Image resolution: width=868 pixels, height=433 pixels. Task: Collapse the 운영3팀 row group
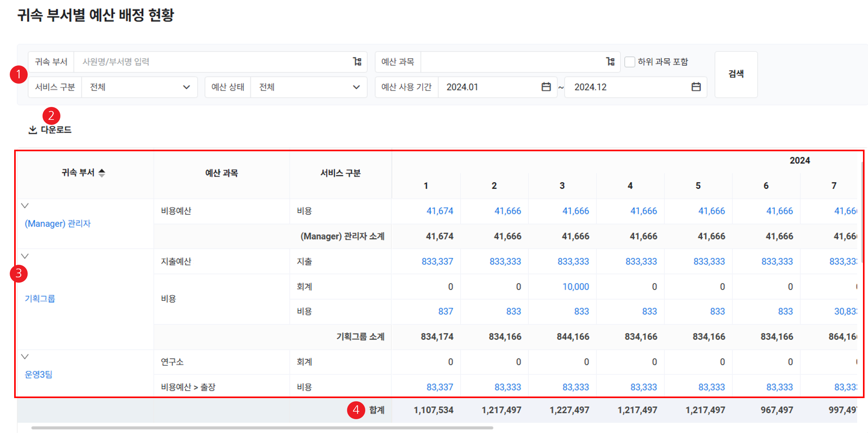point(25,356)
